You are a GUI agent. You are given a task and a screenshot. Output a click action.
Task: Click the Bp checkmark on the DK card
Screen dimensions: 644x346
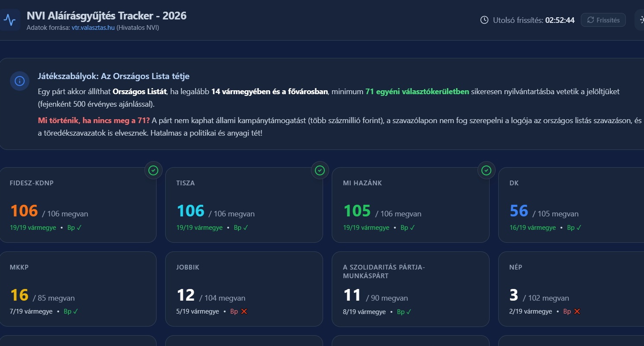pyautogui.click(x=574, y=228)
